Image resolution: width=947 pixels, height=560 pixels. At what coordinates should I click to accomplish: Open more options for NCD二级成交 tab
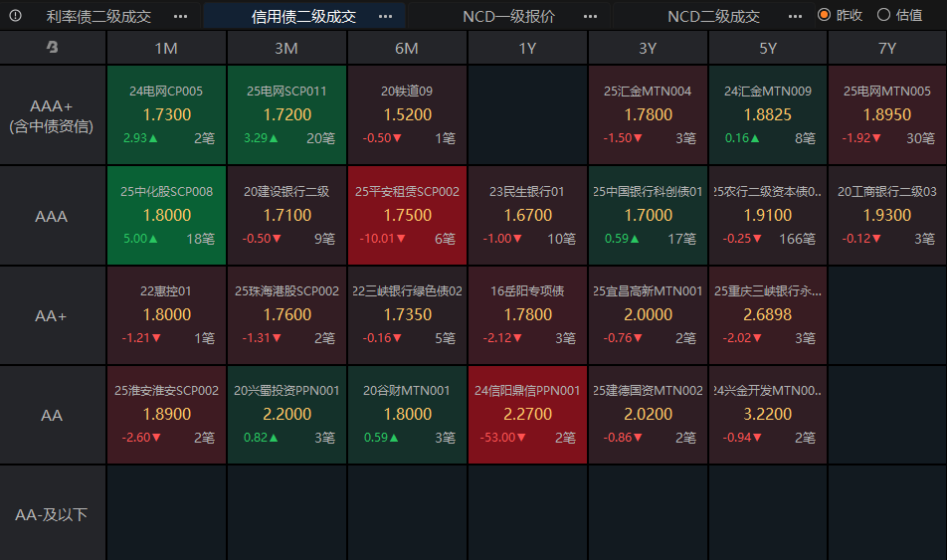796,16
